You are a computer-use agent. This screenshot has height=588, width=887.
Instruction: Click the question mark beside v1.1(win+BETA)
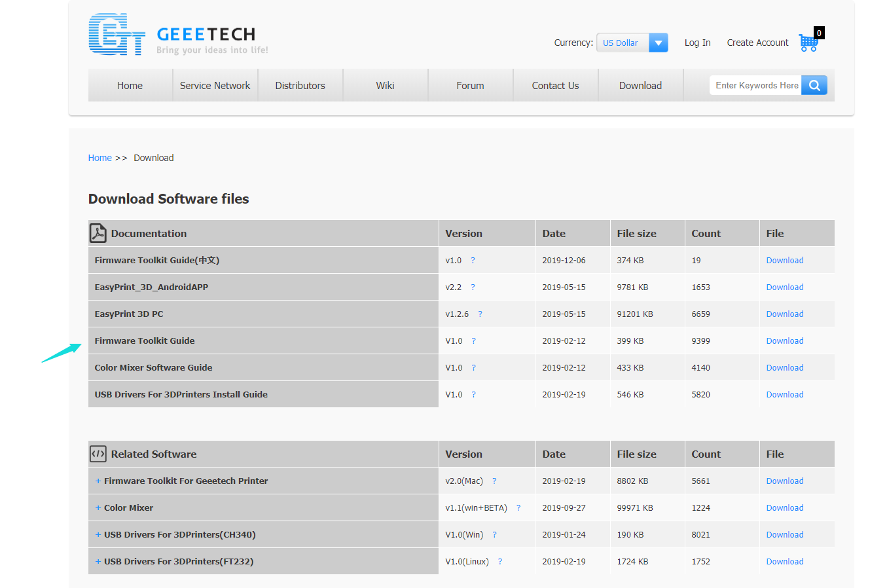[518, 508]
